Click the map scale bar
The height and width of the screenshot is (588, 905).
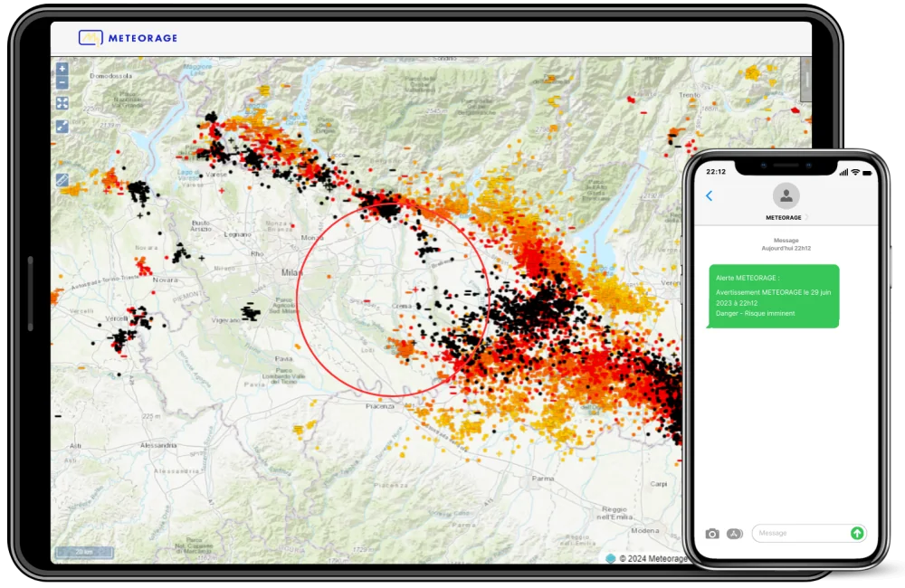[x=83, y=551]
